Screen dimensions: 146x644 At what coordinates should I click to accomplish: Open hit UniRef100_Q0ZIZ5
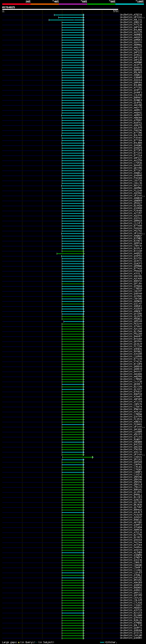(131, 32)
